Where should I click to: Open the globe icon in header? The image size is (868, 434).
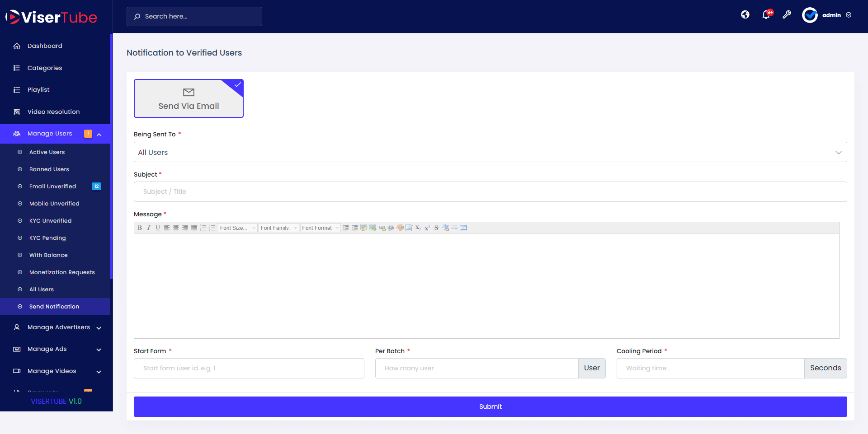[x=745, y=15]
